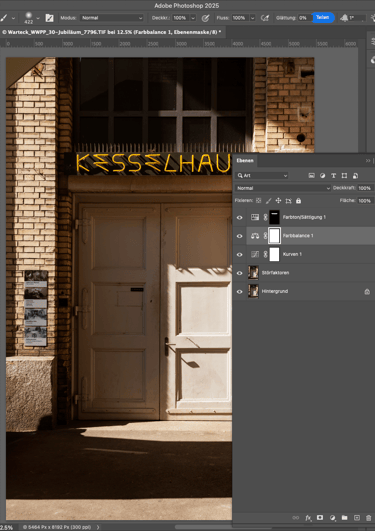Select the Warteck_WWPP_30-Jubiläum_7796.TIF document tab
Viewport: 375px width, 531px height.
click(x=111, y=32)
